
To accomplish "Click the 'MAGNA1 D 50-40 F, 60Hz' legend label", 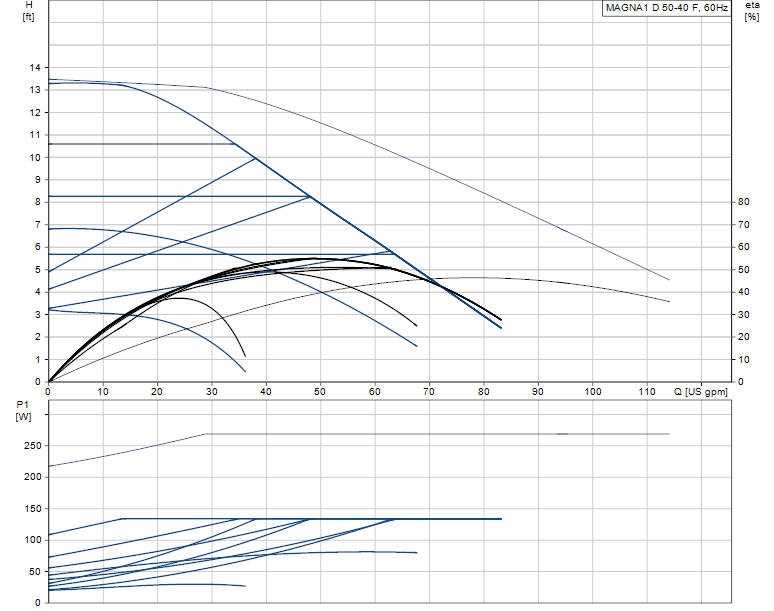I will pyautogui.click(x=666, y=7).
